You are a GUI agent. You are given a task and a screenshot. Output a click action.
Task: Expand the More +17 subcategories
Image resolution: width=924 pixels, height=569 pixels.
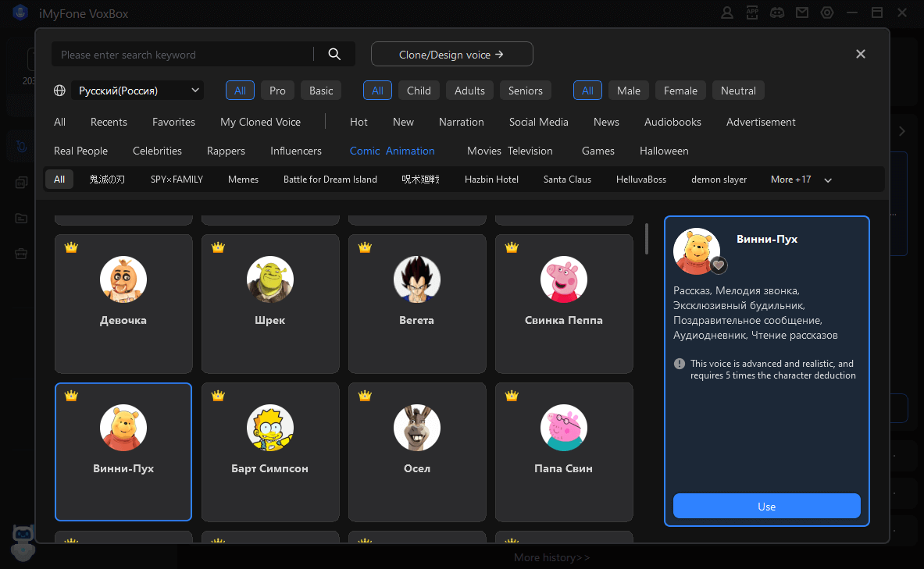pos(801,180)
